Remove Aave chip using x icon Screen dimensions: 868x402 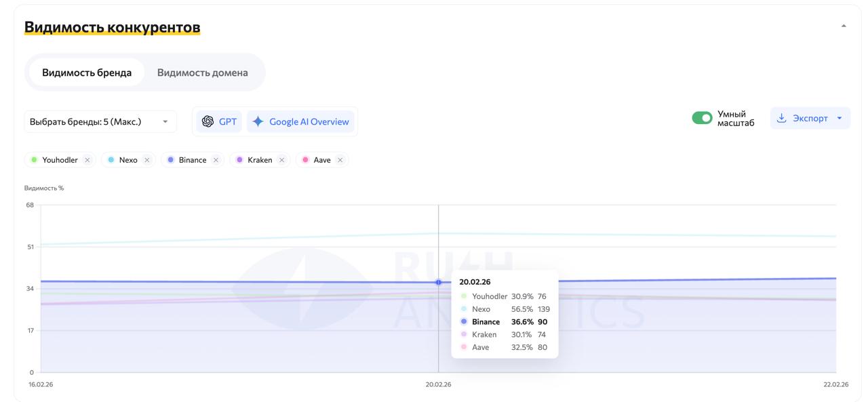[x=340, y=160]
